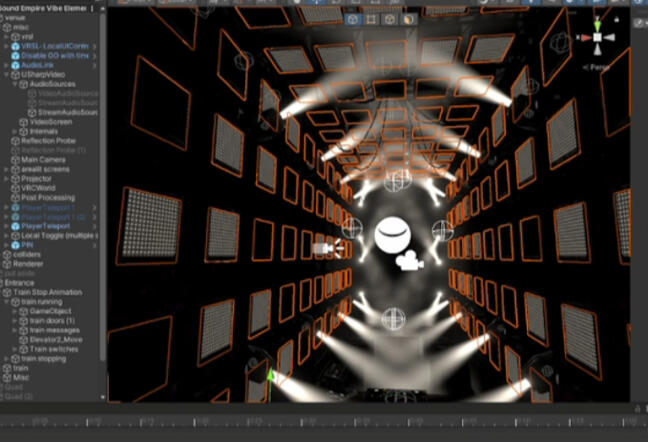Expand the Internals hierarchy node

pos(14,132)
